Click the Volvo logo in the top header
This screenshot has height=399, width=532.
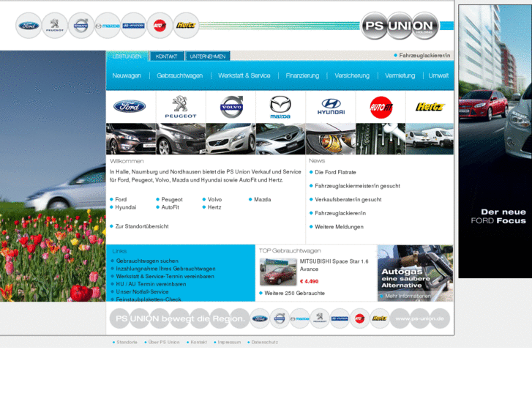coord(81,26)
